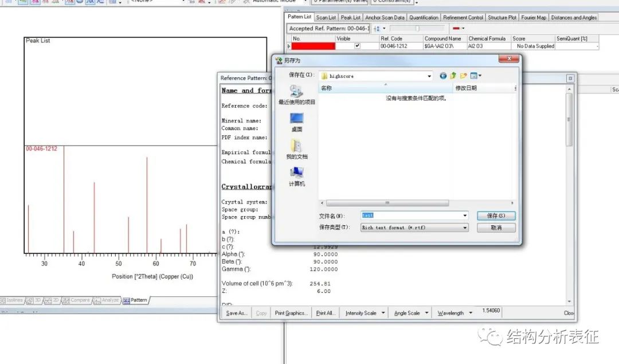619x364 pixels.
Task: Click the red color cell in Pattern List row
Action: coord(313,46)
